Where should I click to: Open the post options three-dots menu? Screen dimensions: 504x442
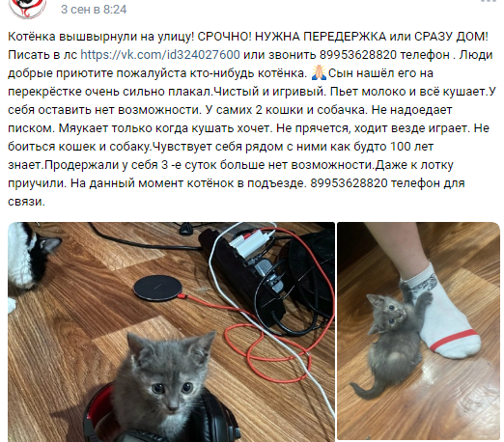491,1
